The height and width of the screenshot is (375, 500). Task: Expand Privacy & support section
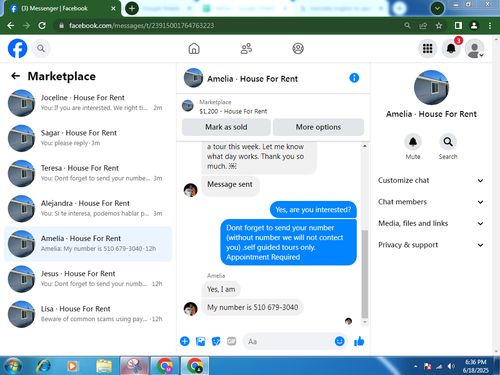pyautogui.click(x=431, y=245)
